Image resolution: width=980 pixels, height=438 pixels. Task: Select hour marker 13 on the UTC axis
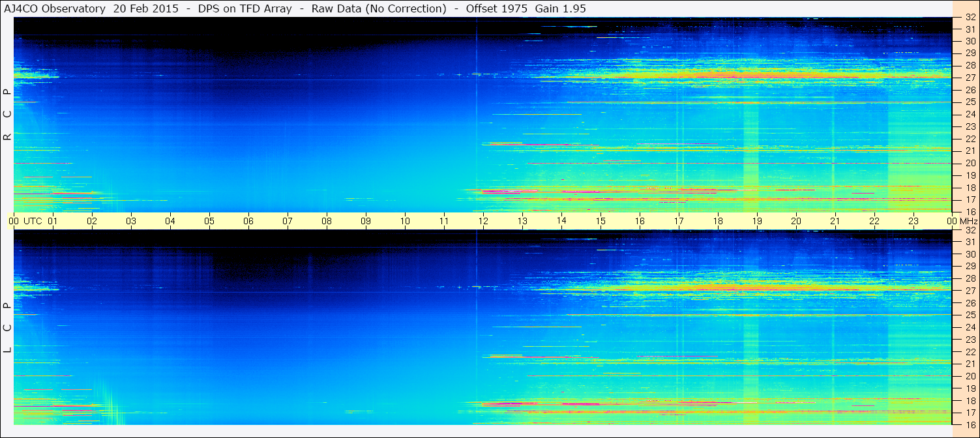pyautogui.click(x=522, y=221)
